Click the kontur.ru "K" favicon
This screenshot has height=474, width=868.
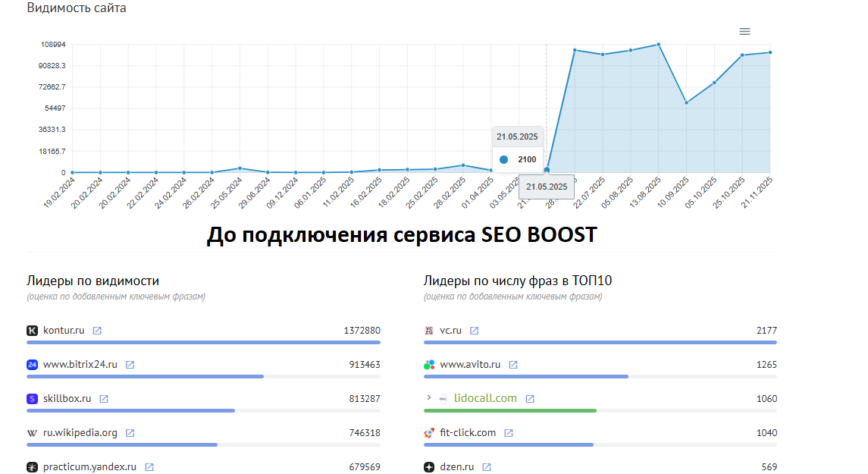pyautogui.click(x=30, y=330)
